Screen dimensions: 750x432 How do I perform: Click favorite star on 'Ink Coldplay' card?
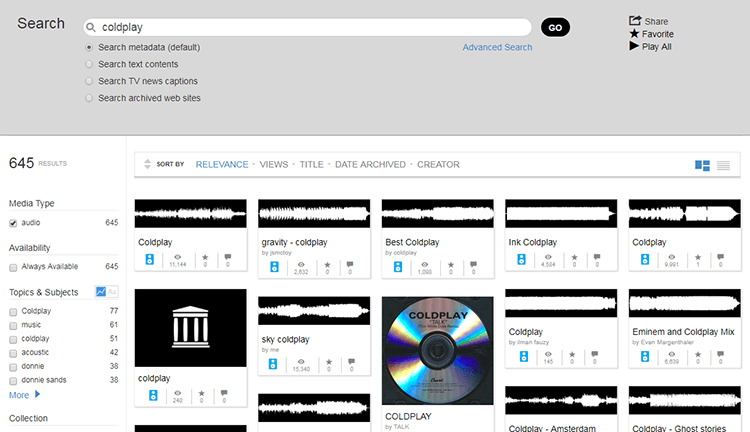574,257
